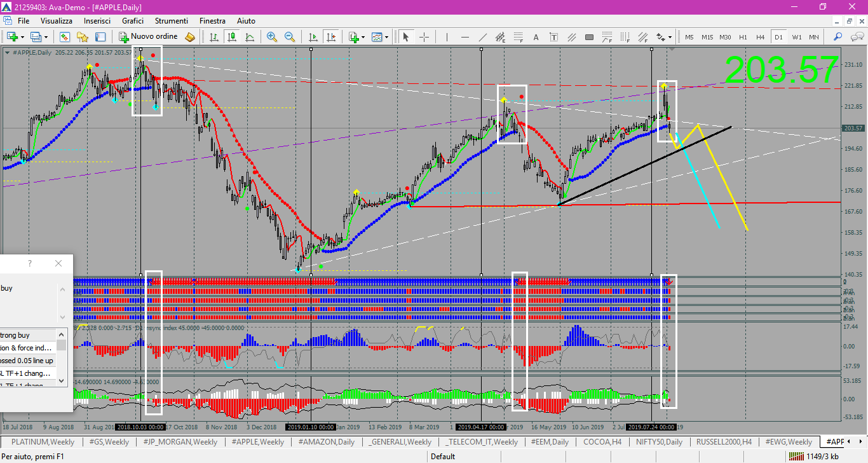Screen dimensions: 868x463
Task: Expand the templates dropdown arrow
Action: 387,37
